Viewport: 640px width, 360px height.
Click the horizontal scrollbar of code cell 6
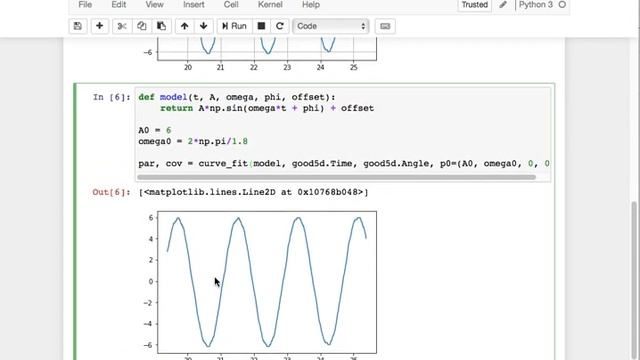coord(336,177)
